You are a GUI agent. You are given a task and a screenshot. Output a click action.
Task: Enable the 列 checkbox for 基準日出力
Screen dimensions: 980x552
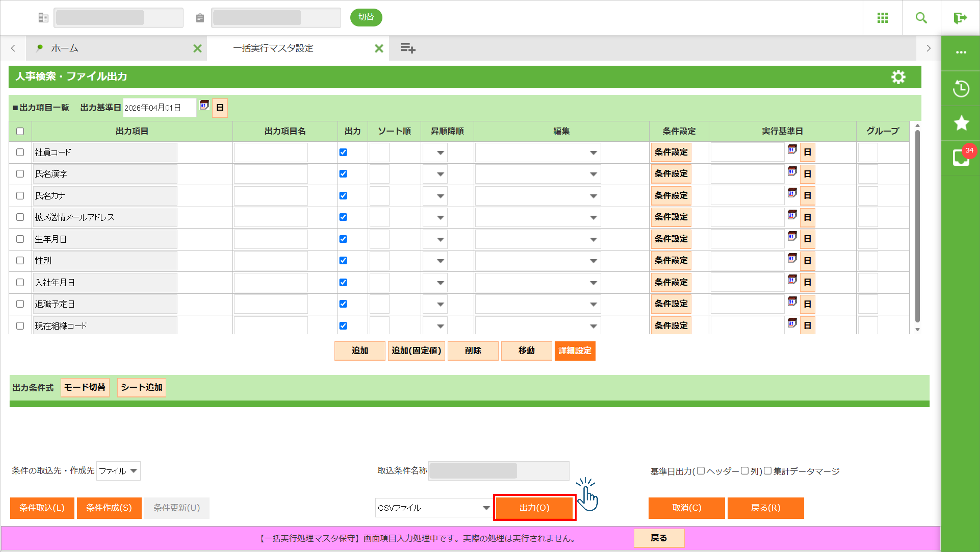point(745,471)
